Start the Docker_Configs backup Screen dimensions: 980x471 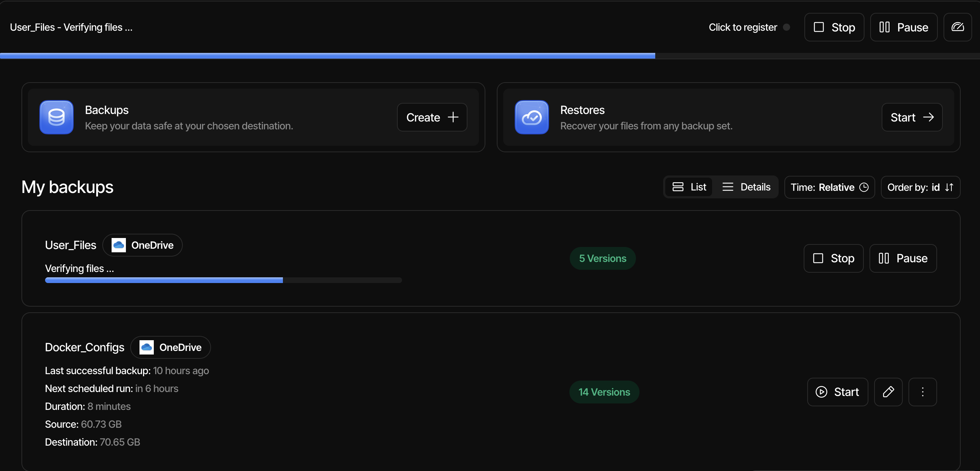point(837,392)
